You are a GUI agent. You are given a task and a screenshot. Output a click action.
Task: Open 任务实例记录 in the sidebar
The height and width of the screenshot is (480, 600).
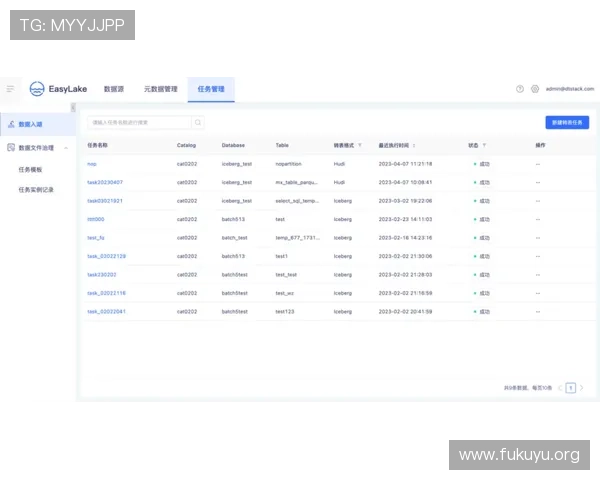36,189
